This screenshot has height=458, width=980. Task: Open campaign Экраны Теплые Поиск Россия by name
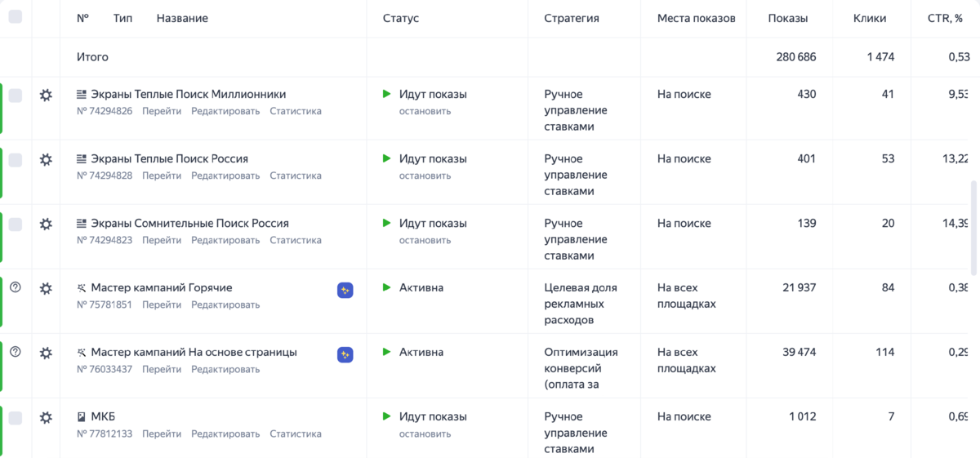pyautogui.click(x=170, y=159)
